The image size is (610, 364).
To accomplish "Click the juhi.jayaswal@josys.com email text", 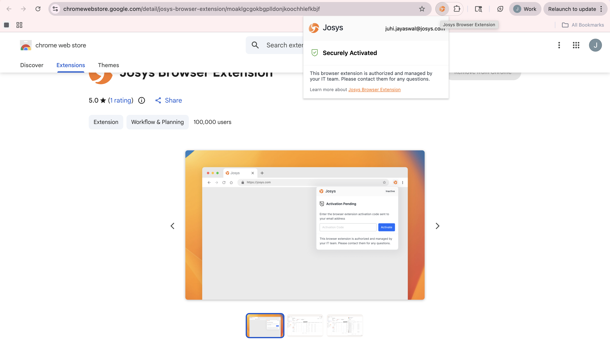I will point(415,28).
